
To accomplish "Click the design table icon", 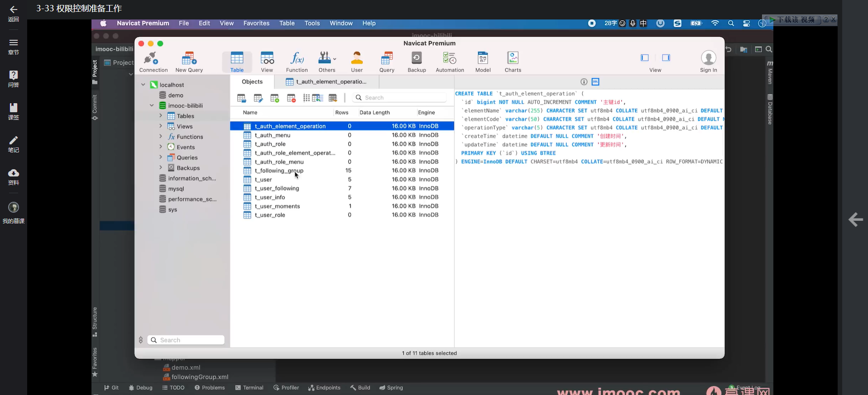I will (258, 98).
